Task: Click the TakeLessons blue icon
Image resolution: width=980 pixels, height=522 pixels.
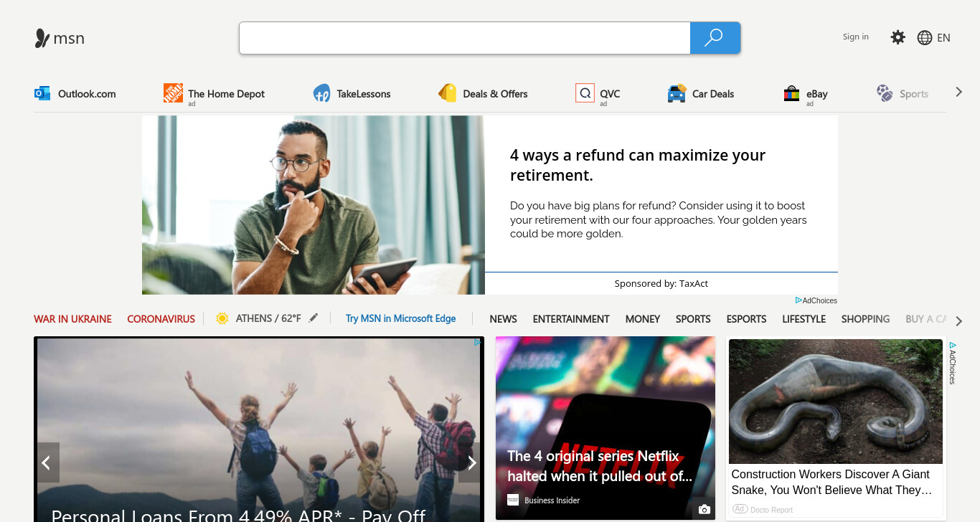Action: (x=321, y=93)
